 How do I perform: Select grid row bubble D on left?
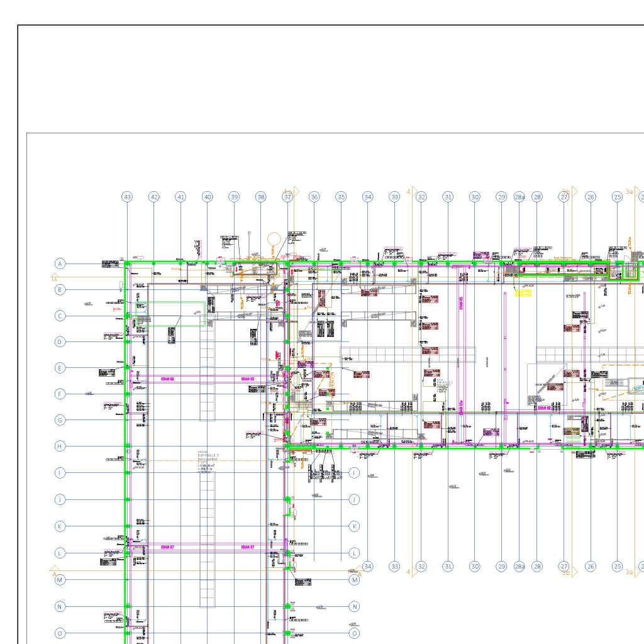click(x=60, y=342)
